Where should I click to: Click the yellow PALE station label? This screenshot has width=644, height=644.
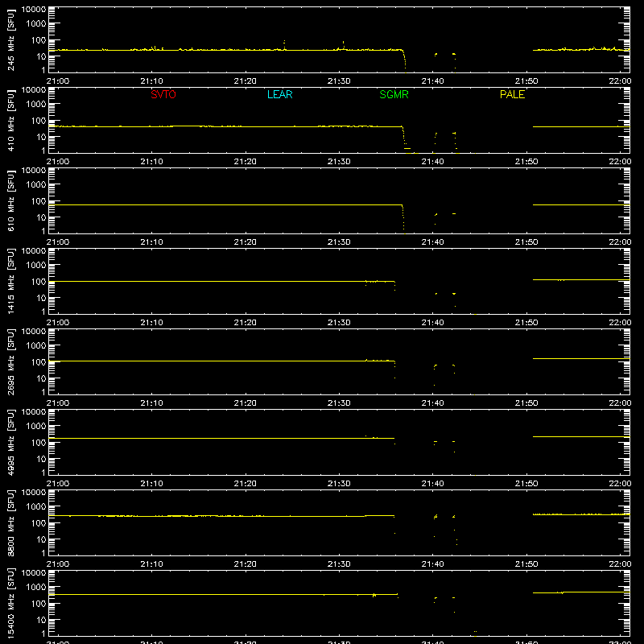tap(512, 94)
